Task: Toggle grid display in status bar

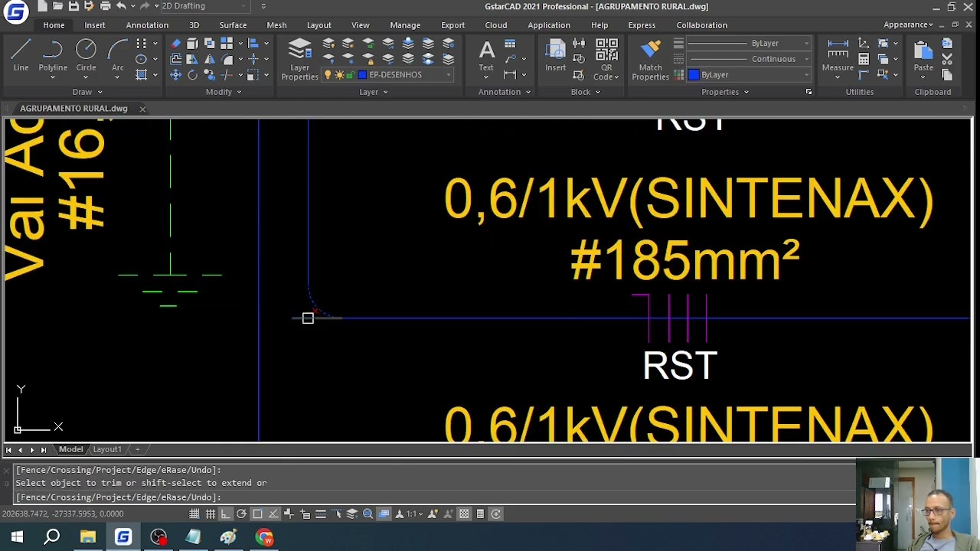Action: [x=211, y=514]
